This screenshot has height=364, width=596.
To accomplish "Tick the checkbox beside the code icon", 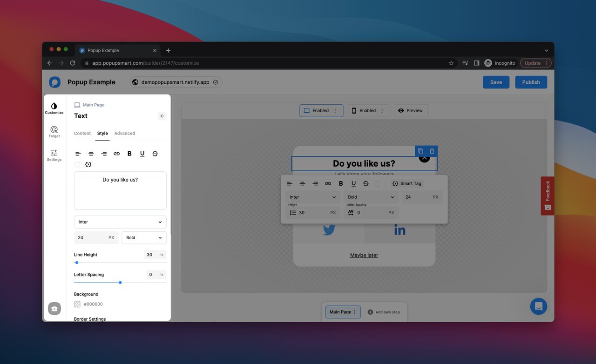I will 77,164.
